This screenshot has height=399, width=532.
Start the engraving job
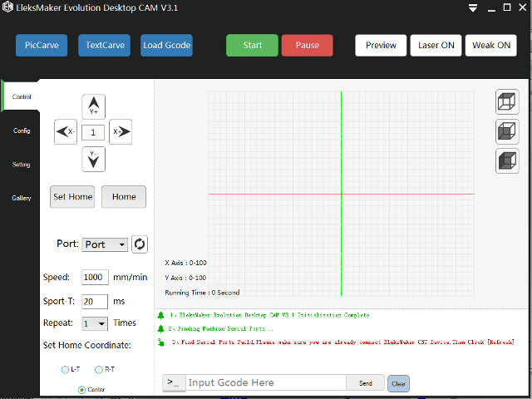point(252,45)
